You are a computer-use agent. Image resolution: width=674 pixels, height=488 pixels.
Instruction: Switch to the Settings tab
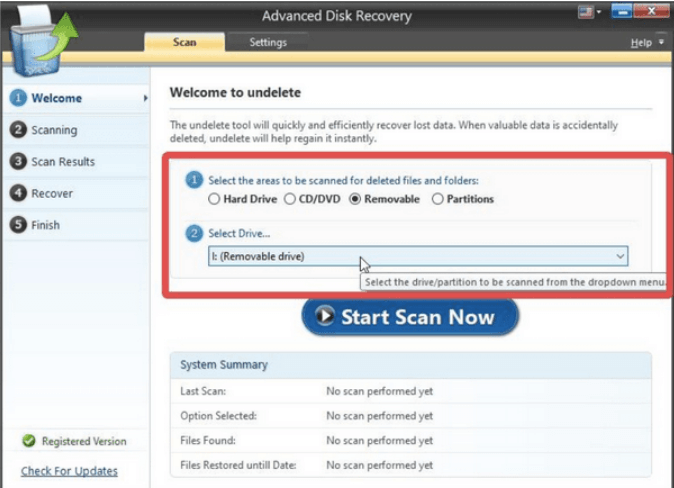[x=268, y=43]
